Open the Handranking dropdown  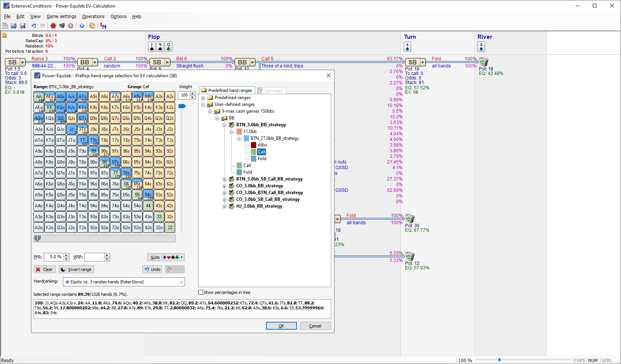tap(181, 282)
